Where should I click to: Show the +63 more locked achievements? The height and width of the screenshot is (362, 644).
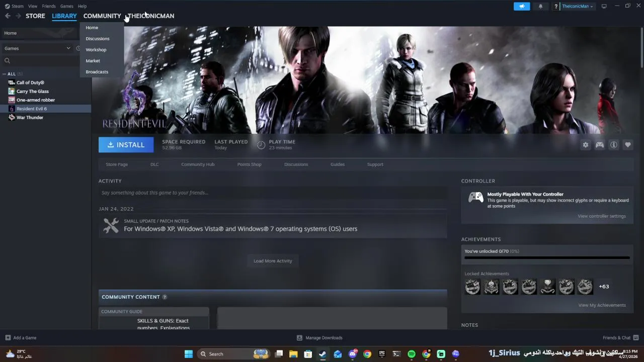[x=604, y=287]
